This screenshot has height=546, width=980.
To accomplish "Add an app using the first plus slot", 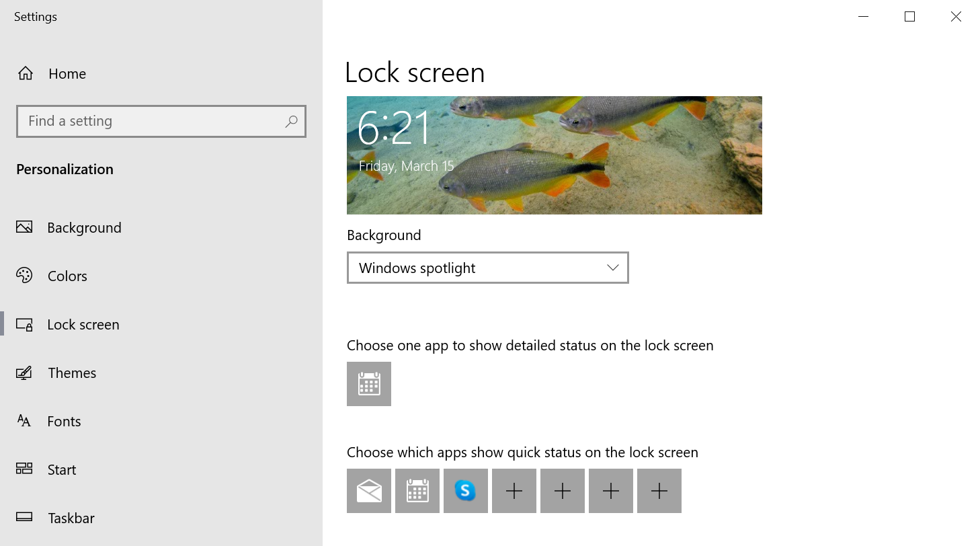I will tap(514, 491).
